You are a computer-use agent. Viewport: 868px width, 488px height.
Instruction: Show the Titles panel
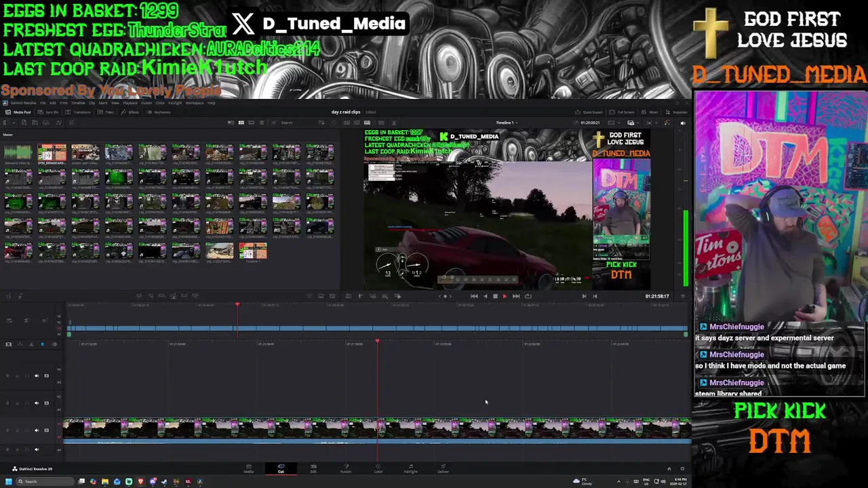[105, 112]
